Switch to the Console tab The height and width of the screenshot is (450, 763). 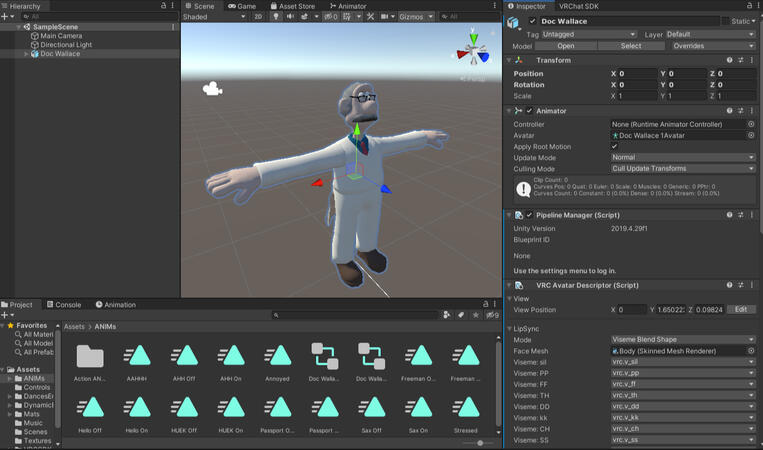tap(68, 305)
